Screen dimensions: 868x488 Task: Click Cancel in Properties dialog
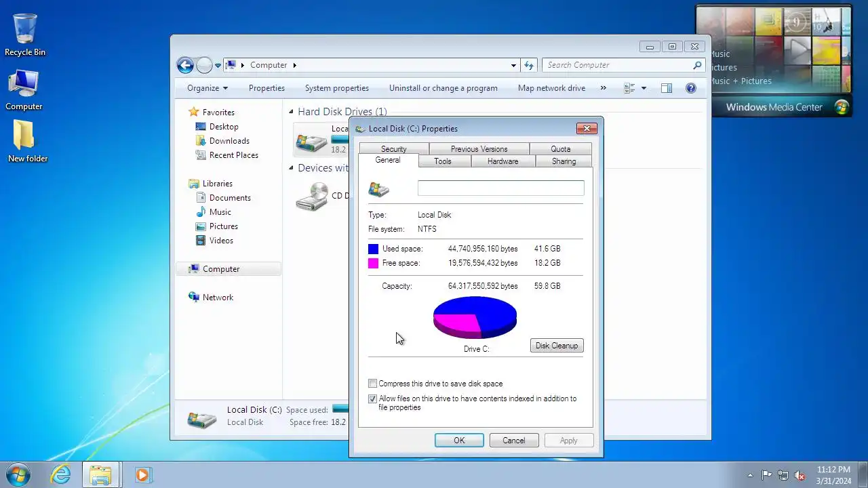tap(513, 441)
